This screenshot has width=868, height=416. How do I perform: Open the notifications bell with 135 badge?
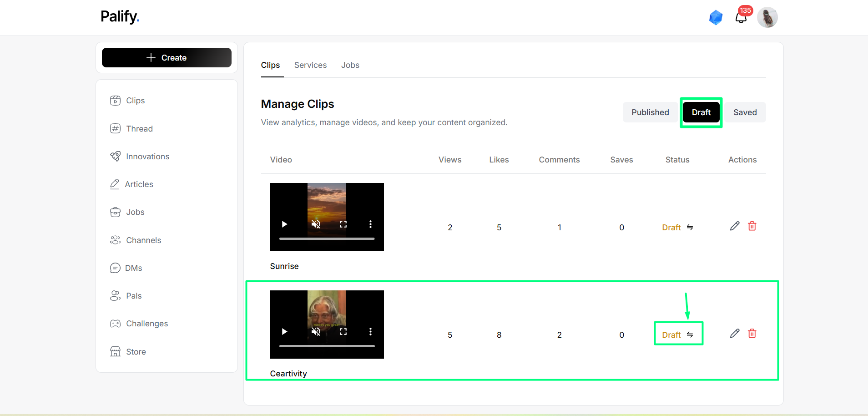pos(741,18)
